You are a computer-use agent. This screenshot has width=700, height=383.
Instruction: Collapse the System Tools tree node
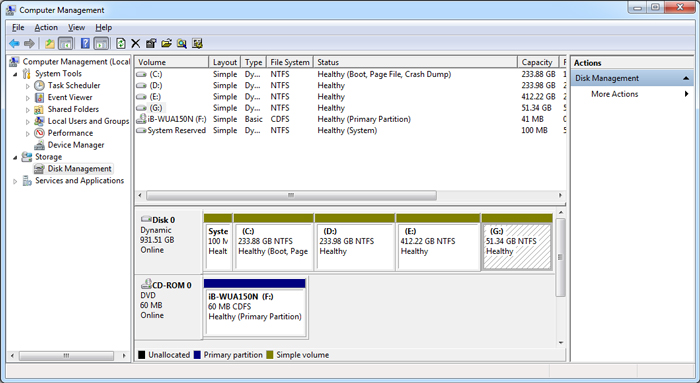(15, 74)
